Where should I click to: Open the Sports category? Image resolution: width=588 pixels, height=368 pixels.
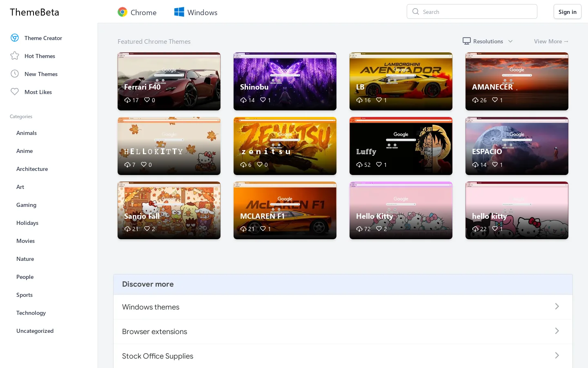tap(24, 295)
